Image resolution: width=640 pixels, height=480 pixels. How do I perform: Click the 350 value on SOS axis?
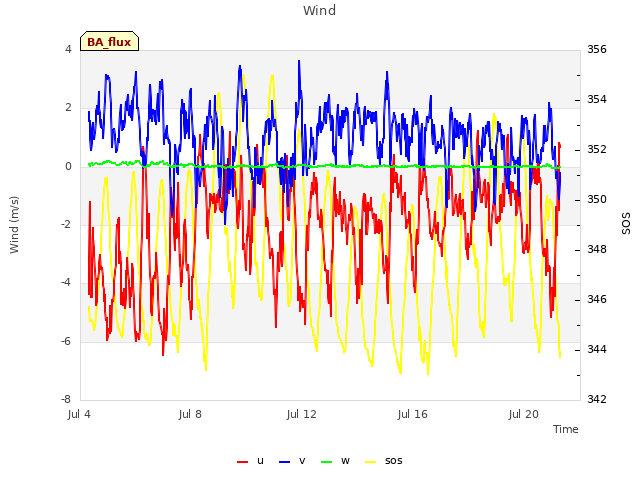[x=597, y=199]
